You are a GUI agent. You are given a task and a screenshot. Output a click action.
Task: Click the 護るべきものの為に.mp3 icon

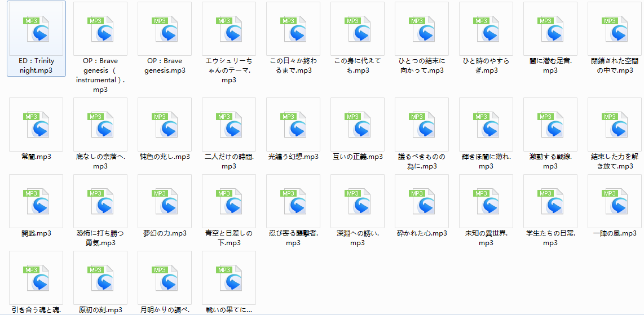pos(422,125)
